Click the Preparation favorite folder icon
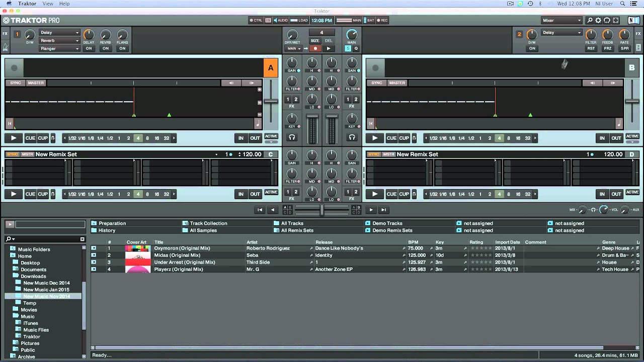The height and width of the screenshot is (362, 644). pyautogui.click(x=94, y=223)
